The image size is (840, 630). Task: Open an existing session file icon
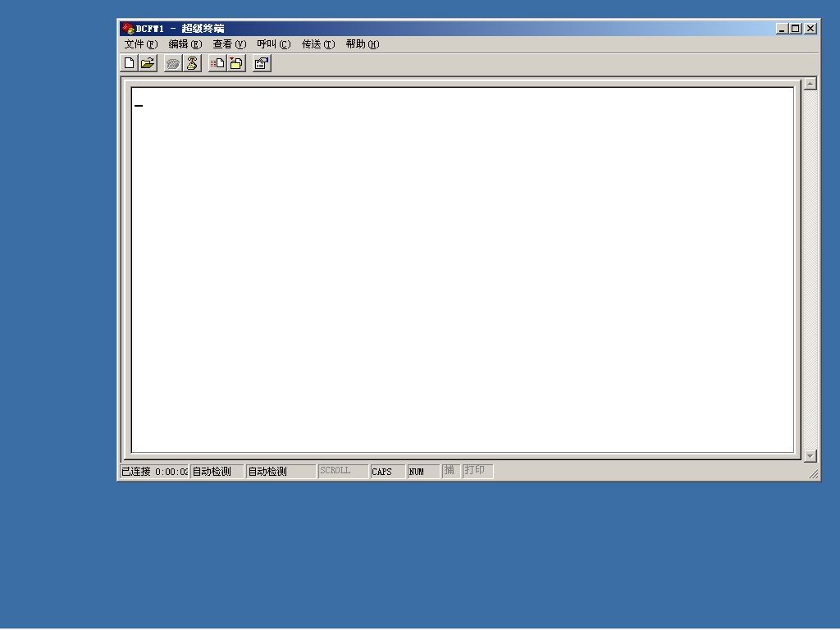coord(148,63)
